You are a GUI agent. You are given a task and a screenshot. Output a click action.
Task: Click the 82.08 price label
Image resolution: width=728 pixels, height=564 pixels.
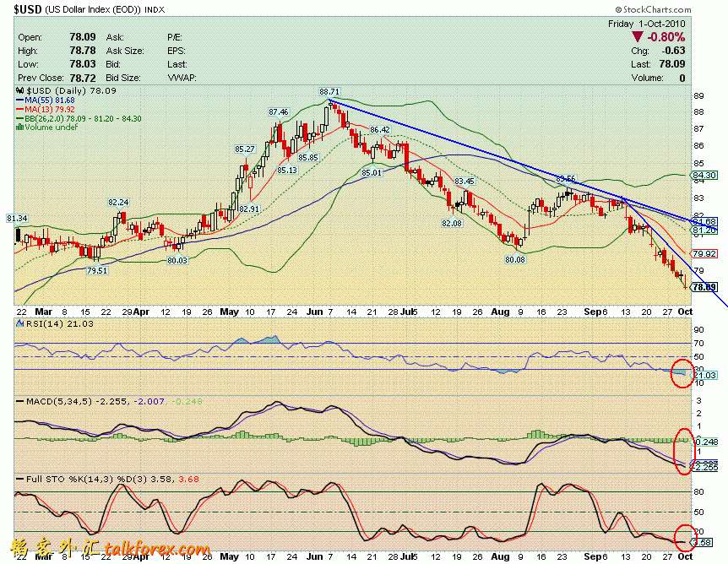[x=452, y=223]
